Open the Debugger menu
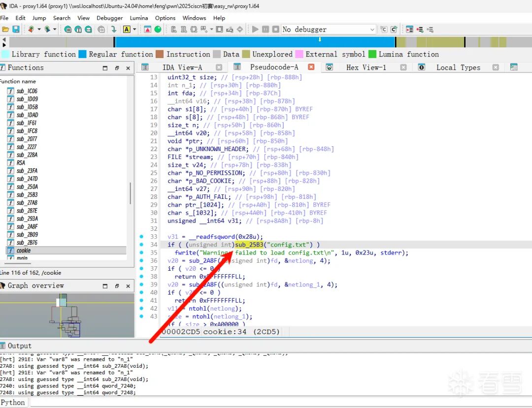The height and width of the screenshot is (408, 532). point(109,18)
